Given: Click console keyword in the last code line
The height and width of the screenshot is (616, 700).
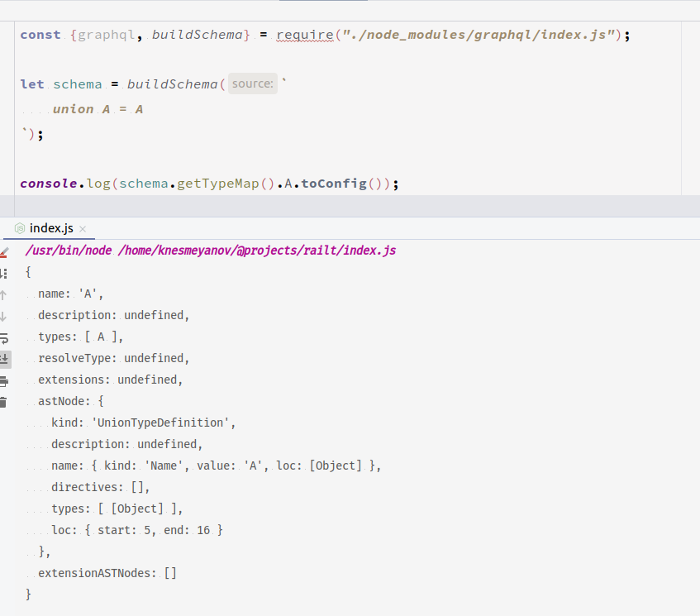Looking at the screenshot, I should [x=49, y=184].
